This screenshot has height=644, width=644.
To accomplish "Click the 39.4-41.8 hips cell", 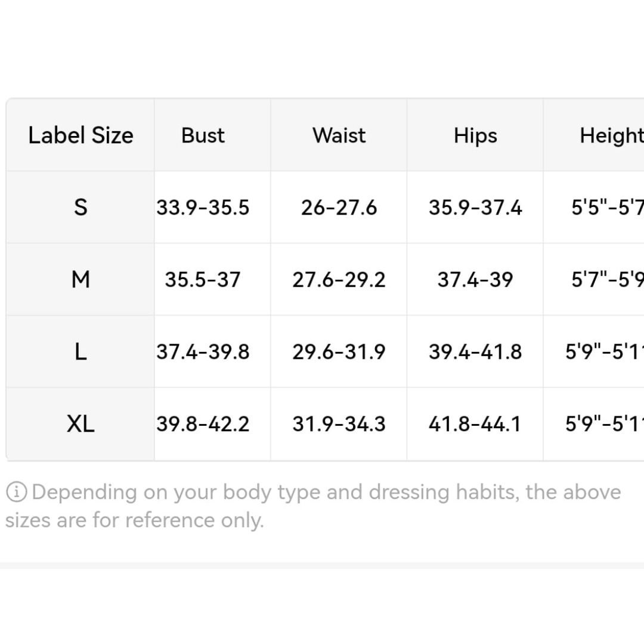I will click(475, 352).
